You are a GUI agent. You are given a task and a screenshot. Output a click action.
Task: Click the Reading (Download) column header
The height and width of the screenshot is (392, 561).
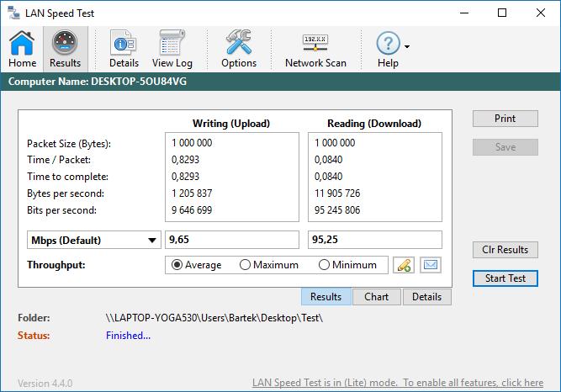pyautogui.click(x=374, y=124)
